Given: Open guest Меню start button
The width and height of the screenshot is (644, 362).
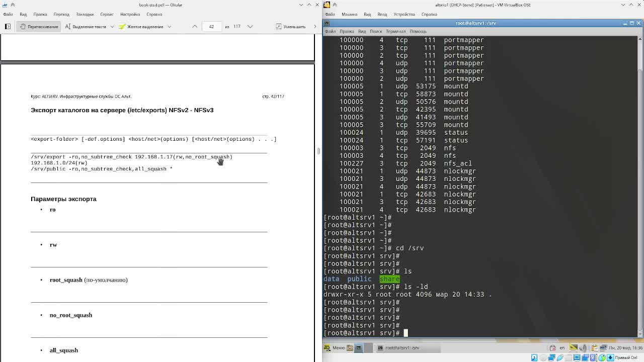Looking at the screenshot, I should tap(335, 347).
